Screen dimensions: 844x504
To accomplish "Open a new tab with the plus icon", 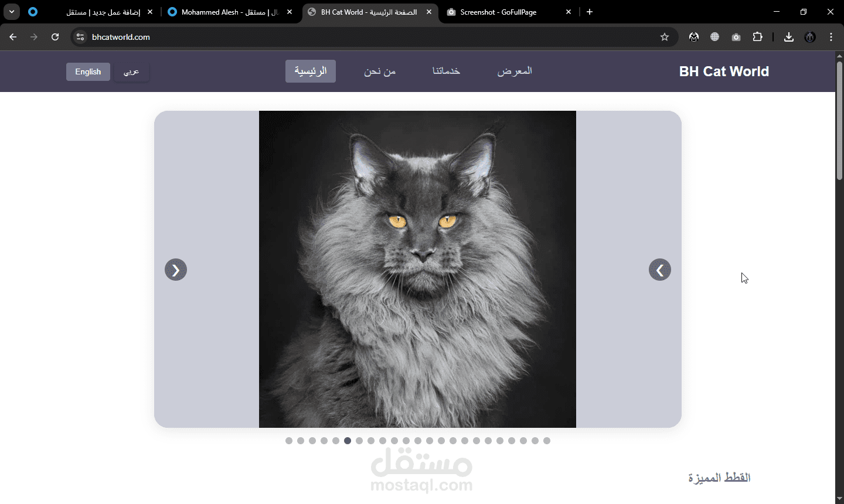I will 590,12.
